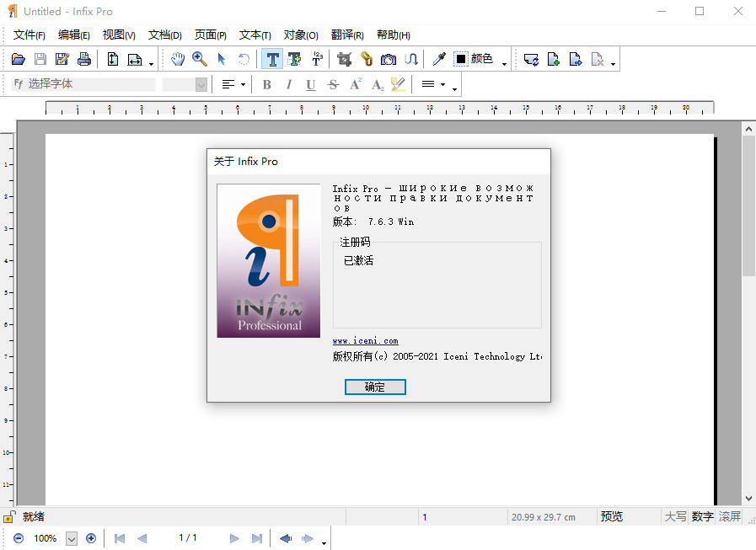Screen dimensions: 756x550
Task: Go to the first page
Action: (119, 538)
